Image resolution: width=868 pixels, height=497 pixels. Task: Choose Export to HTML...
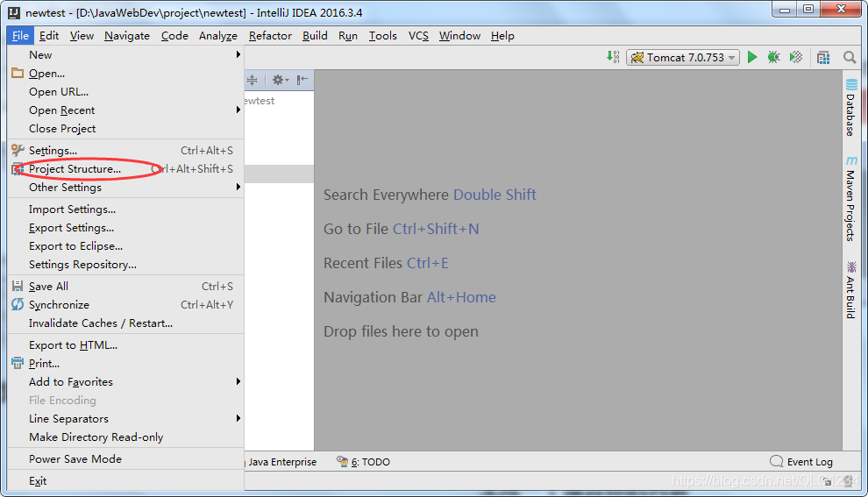point(126,344)
